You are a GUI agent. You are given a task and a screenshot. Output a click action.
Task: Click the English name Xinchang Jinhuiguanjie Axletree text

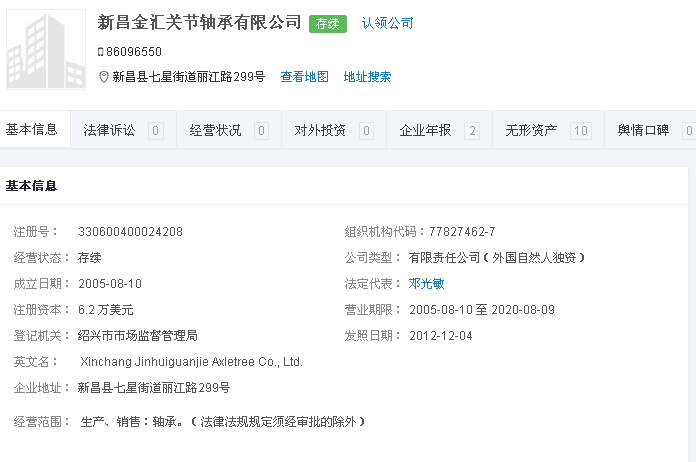tap(190, 362)
